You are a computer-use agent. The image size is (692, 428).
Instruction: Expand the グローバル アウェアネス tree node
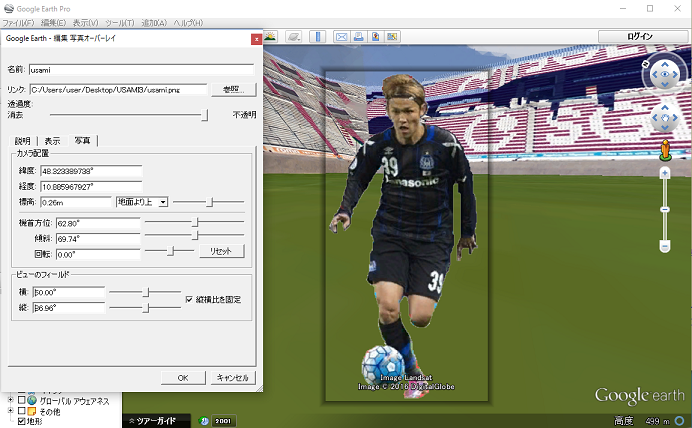click(11, 400)
